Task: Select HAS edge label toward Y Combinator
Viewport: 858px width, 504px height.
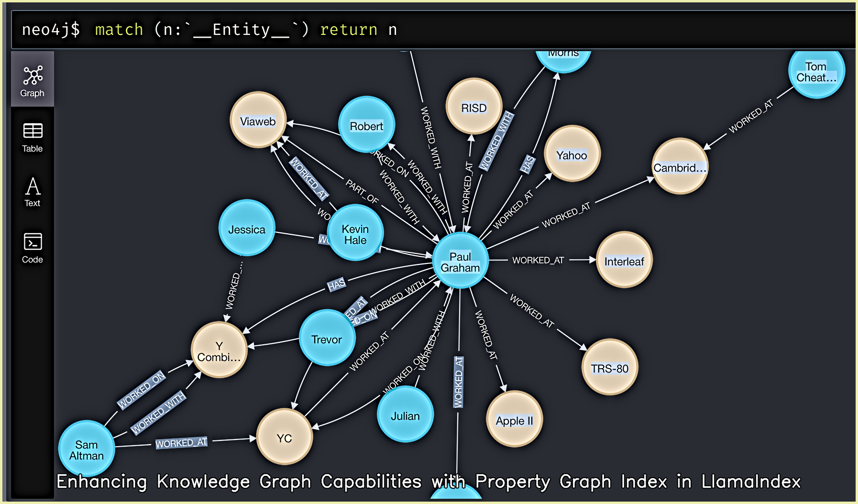Action: (336, 285)
